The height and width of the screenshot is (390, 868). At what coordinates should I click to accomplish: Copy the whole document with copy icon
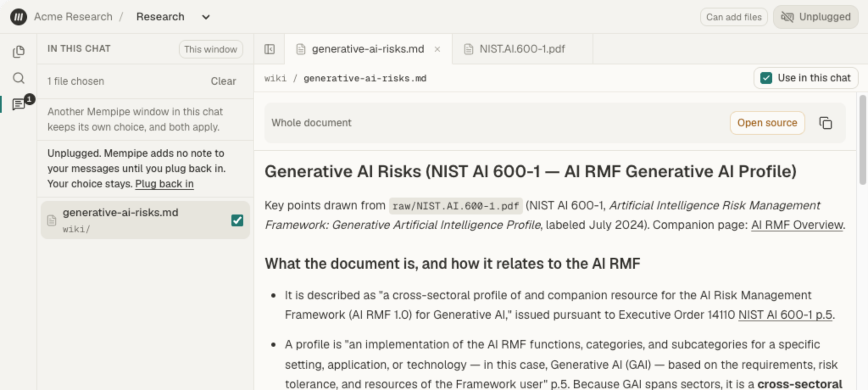826,123
